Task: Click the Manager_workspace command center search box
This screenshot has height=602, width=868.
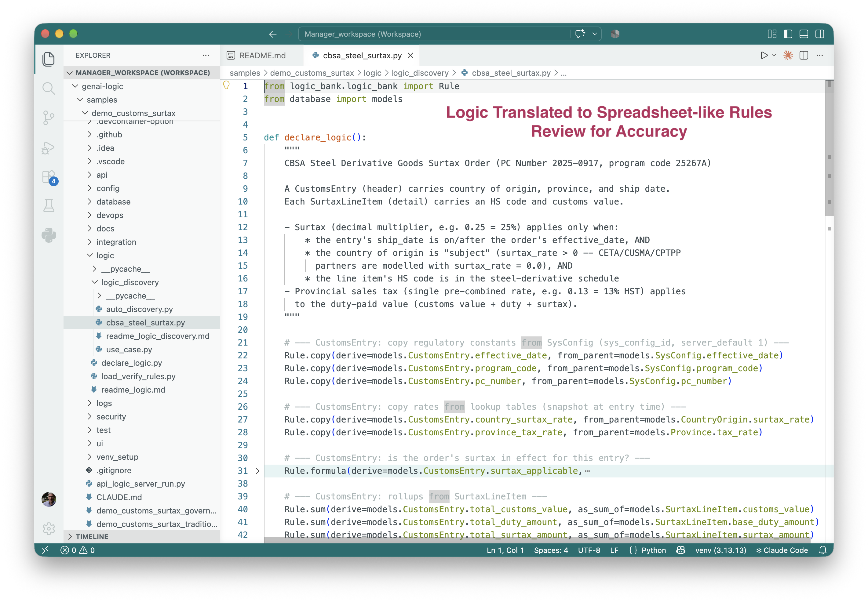Action: point(434,34)
